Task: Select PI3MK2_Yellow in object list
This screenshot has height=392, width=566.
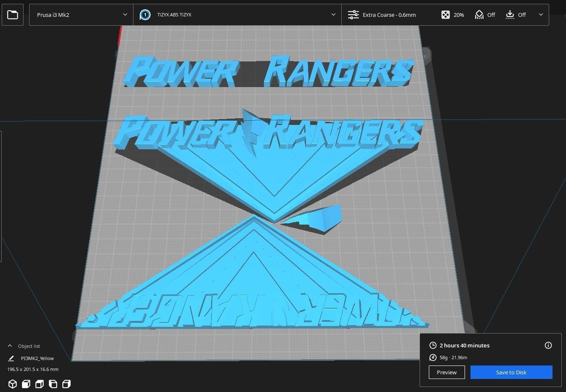Action: (37, 358)
